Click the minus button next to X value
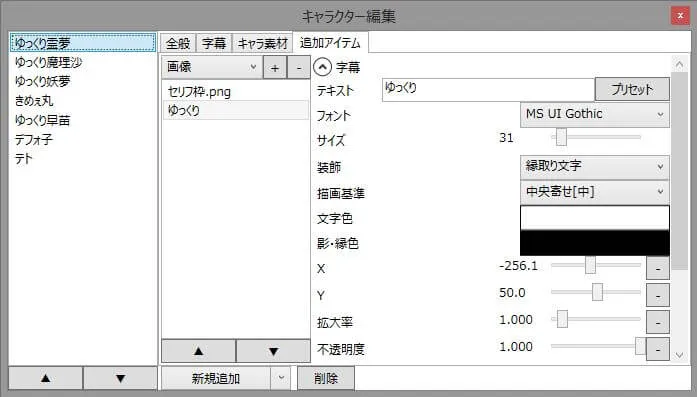This screenshot has width=697, height=397. tap(658, 269)
